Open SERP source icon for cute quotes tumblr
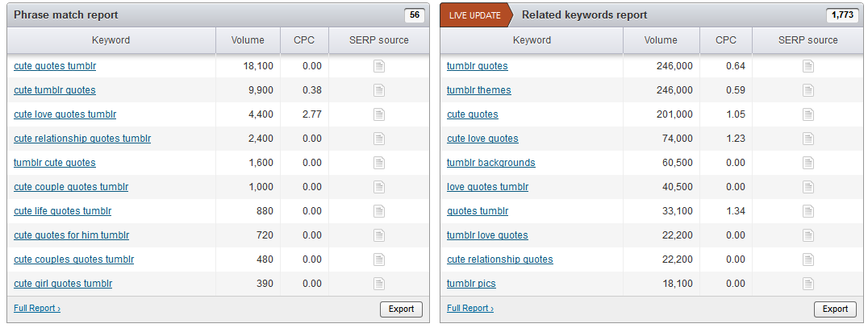The width and height of the screenshot is (868, 328). [x=378, y=66]
